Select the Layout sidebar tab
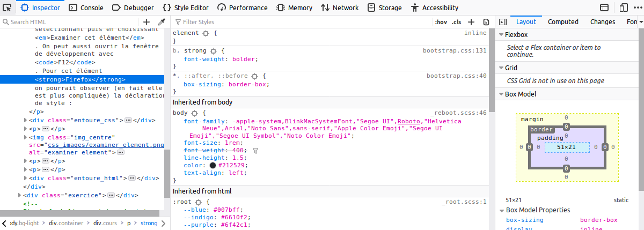644x230 pixels. 526,22
